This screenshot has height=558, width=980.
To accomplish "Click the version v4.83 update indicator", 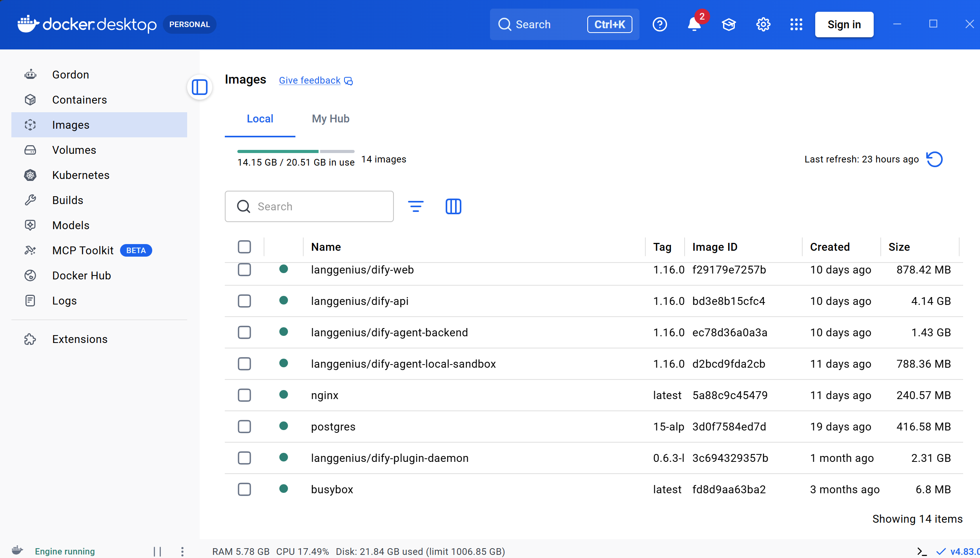I will pos(958,551).
